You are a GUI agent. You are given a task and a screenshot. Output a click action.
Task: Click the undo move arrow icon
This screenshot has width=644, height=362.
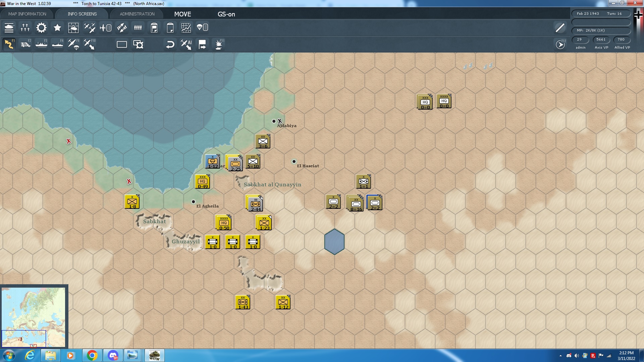[x=170, y=44]
